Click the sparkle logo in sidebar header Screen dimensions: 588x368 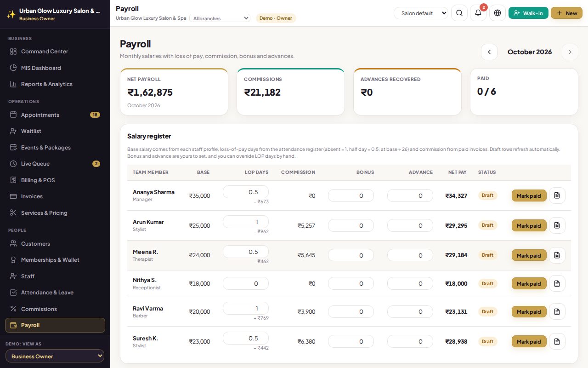coord(11,14)
